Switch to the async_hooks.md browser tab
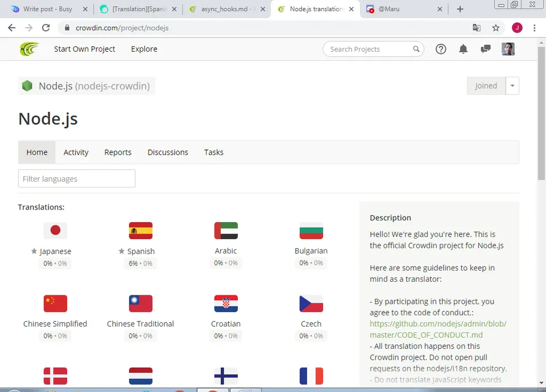 [x=227, y=9]
